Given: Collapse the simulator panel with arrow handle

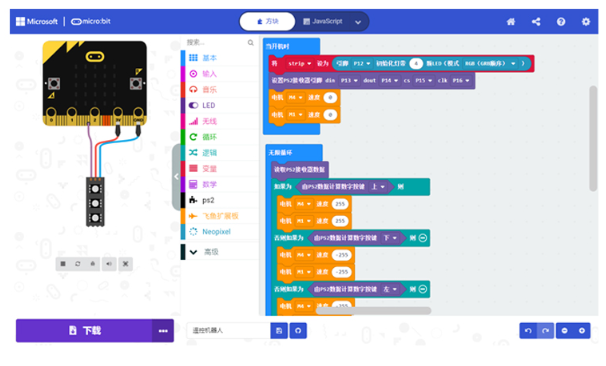Looking at the screenshot, I should point(176,177).
